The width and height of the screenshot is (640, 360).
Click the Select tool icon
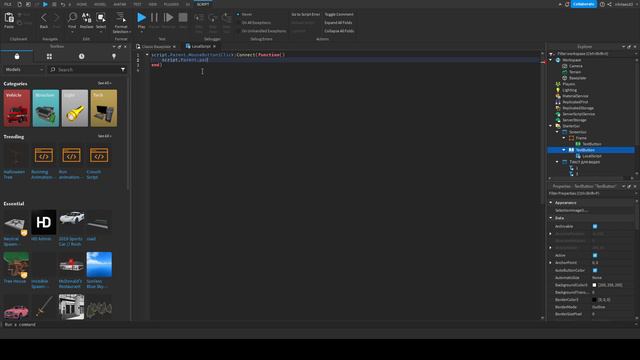[101, 17]
